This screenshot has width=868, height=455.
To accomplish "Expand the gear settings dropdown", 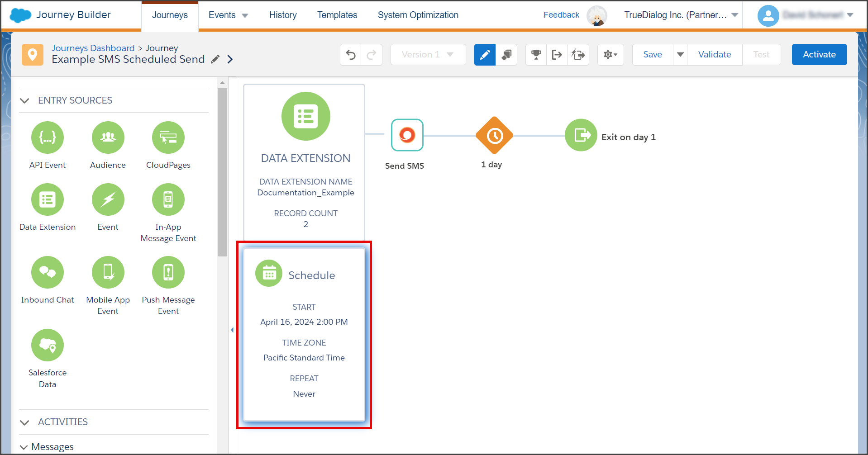I will click(610, 55).
